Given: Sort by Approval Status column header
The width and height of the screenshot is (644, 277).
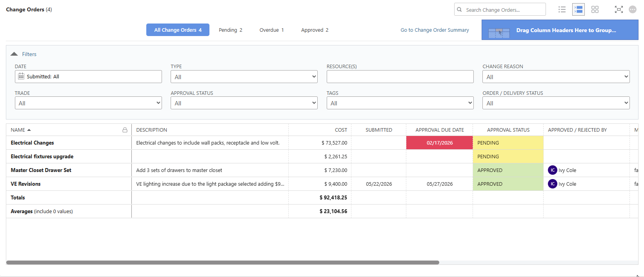Looking at the screenshot, I should pos(508,130).
